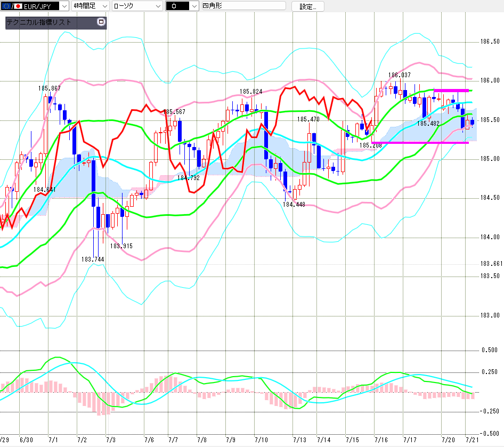Click the テクニカル指標リスト panel title
The height and width of the screenshot is (447, 504).
coord(38,22)
